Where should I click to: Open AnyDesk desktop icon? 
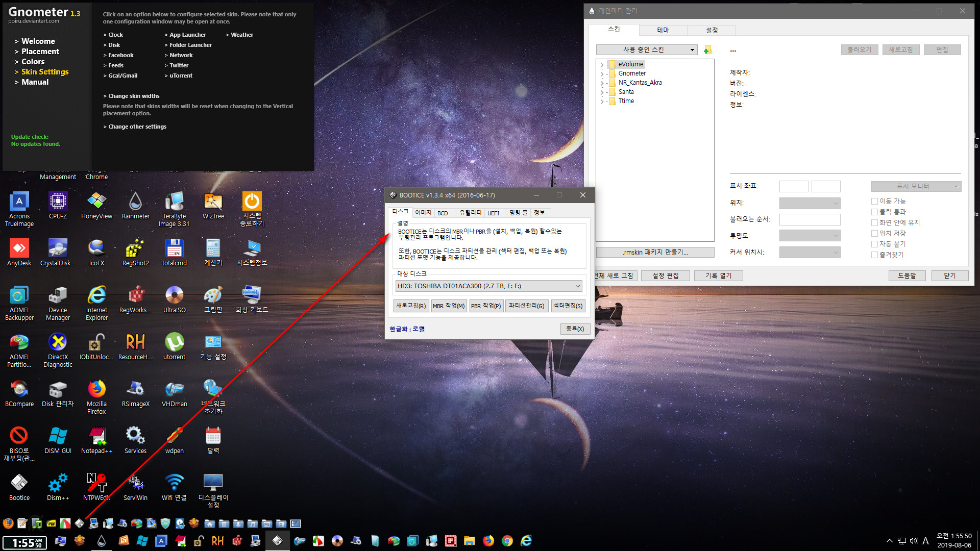(x=19, y=252)
